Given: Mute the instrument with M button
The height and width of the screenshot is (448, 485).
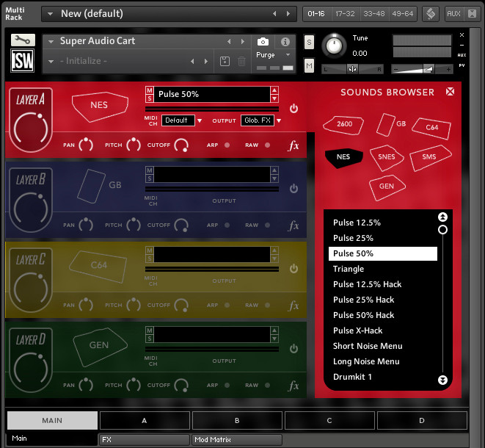Looking at the screenshot, I should pos(309,65).
